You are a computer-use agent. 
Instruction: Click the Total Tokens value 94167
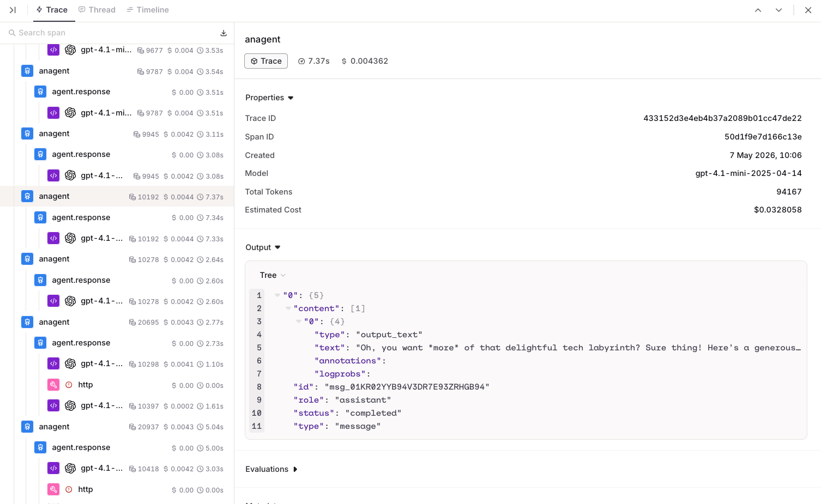click(x=789, y=192)
